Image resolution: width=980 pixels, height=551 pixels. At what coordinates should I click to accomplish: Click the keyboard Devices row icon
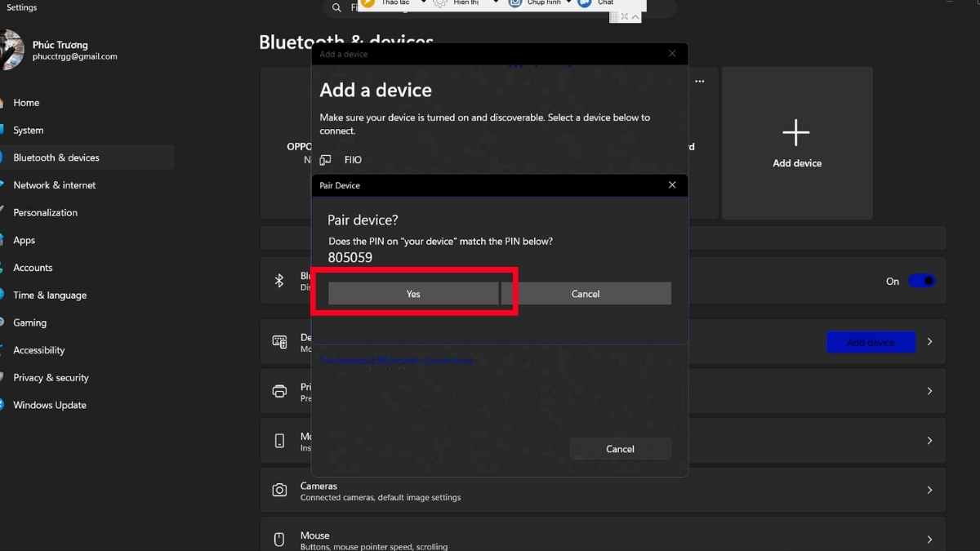(x=279, y=342)
